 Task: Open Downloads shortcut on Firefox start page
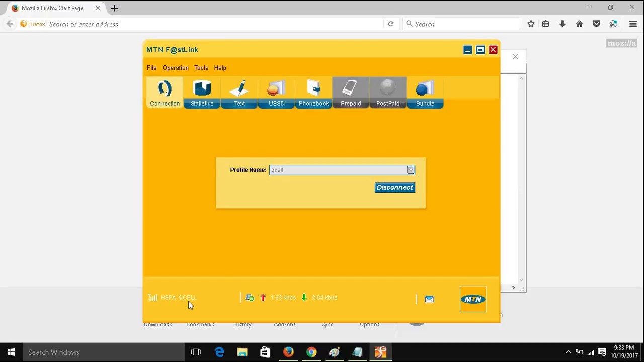(x=158, y=324)
